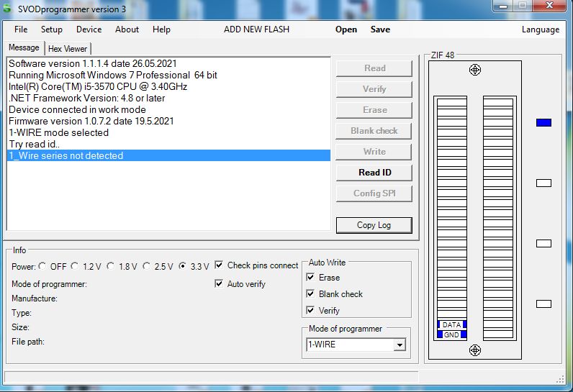Select 'Try read id..' log line
The width and height of the screenshot is (573, 392).
tap(168, 144)
